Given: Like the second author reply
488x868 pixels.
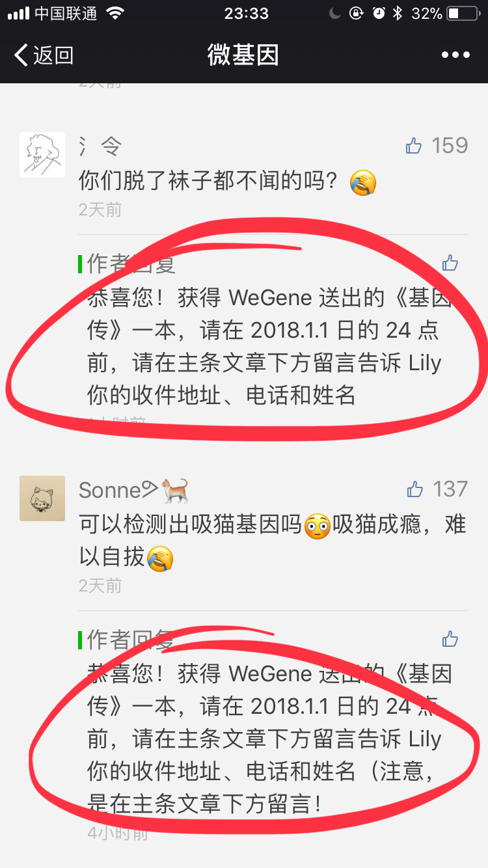Looking at the screenshot, I should point(450,639).
